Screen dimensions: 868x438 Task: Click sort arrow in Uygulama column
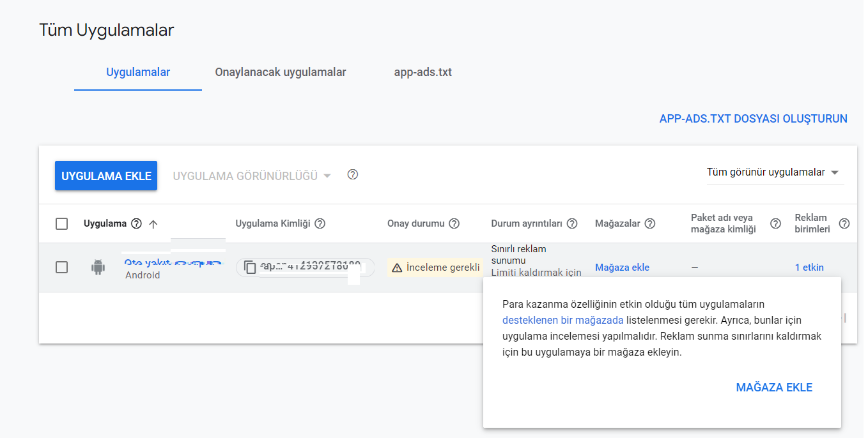pyautogui.click(x=153, y=223)
